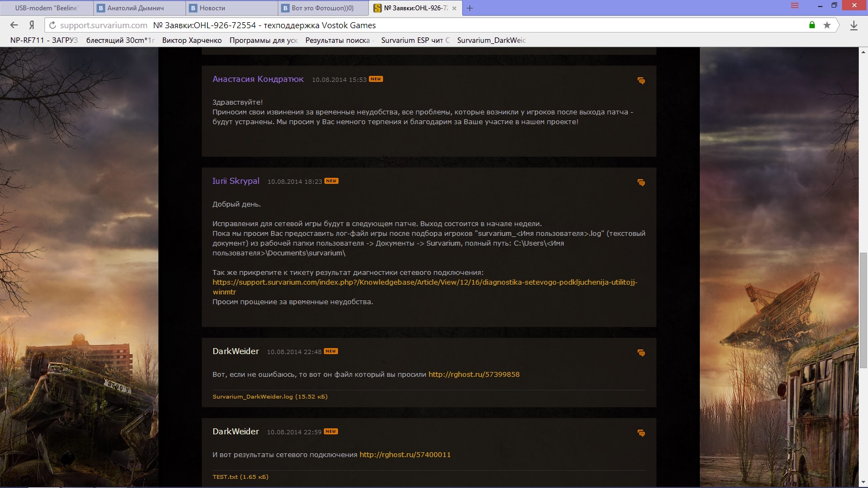The image size is (868, 488).
Task: Quote reply icon on Анастасия Кондратюк post
Action: [641, 81]
